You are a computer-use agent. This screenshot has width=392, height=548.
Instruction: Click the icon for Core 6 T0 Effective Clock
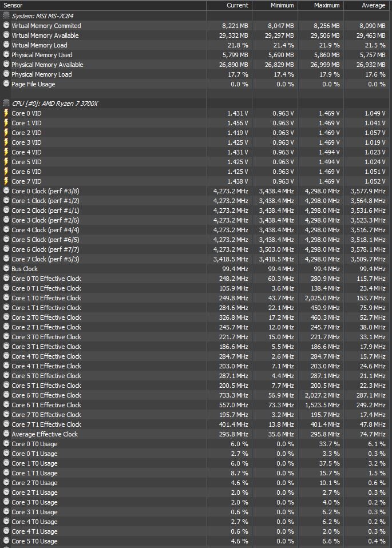pyautogui.click(x=6, y=395)
